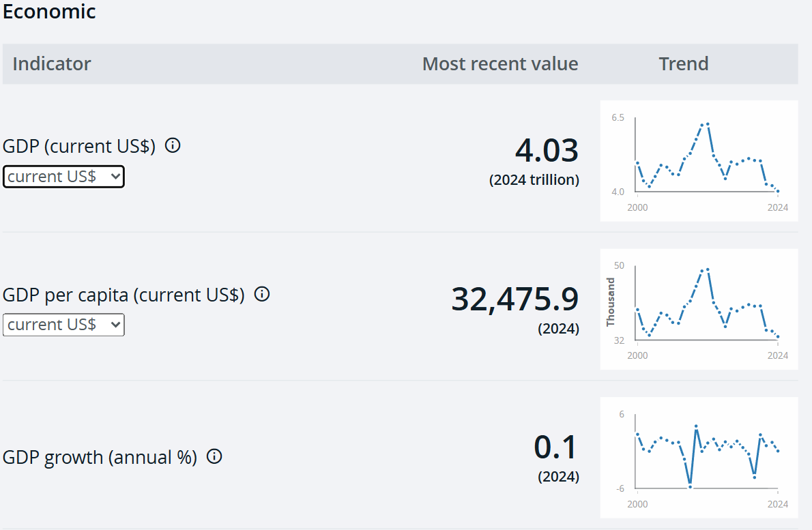Open the GDP per capita trend chart
The height and width of the screenshot is (530, 812).
699,310
